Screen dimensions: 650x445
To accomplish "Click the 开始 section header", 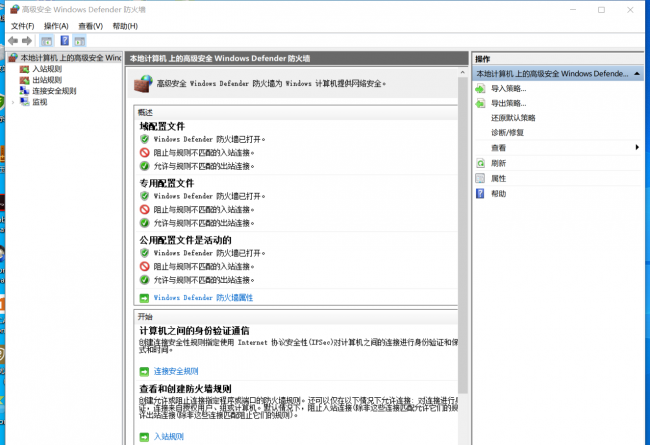I will (x=146, y=316).
